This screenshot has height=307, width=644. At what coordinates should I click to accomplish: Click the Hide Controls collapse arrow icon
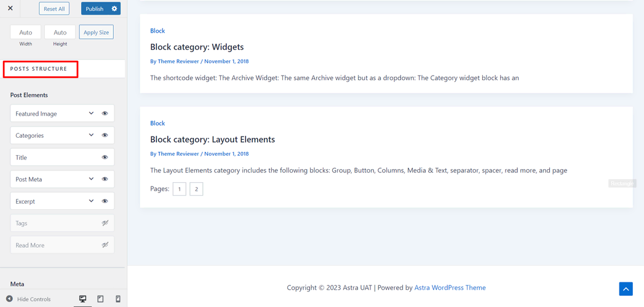coord(10,299)
